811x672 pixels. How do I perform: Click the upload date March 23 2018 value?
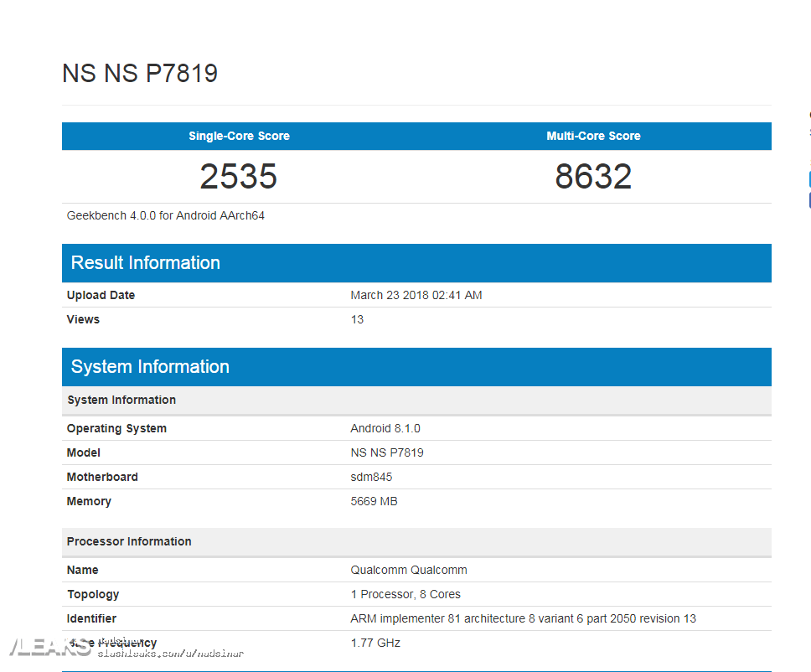coord(416,295)
